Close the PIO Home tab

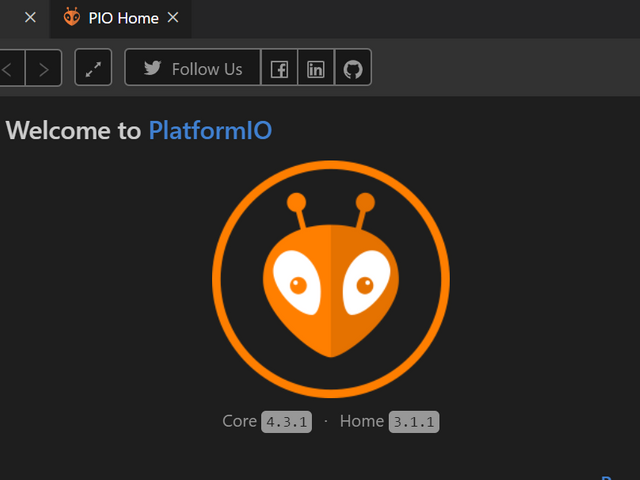tap(173, 18)
